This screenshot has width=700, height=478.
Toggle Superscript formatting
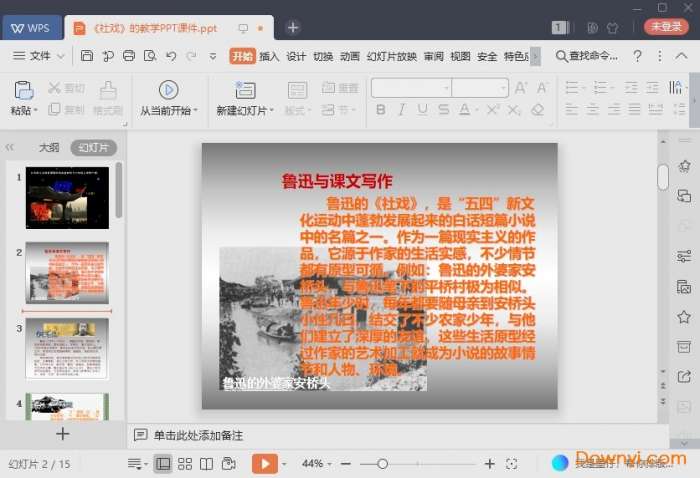pos(493,109)
